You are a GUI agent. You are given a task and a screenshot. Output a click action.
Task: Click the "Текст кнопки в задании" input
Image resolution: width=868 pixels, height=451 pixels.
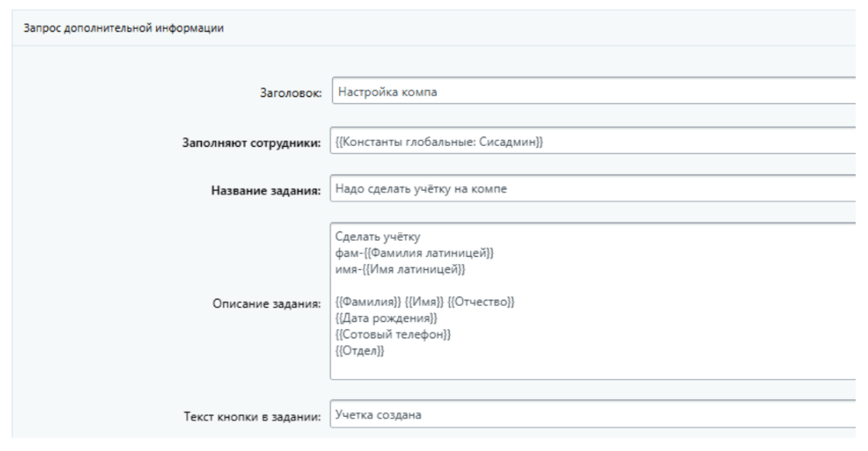(x=590, y=415)
